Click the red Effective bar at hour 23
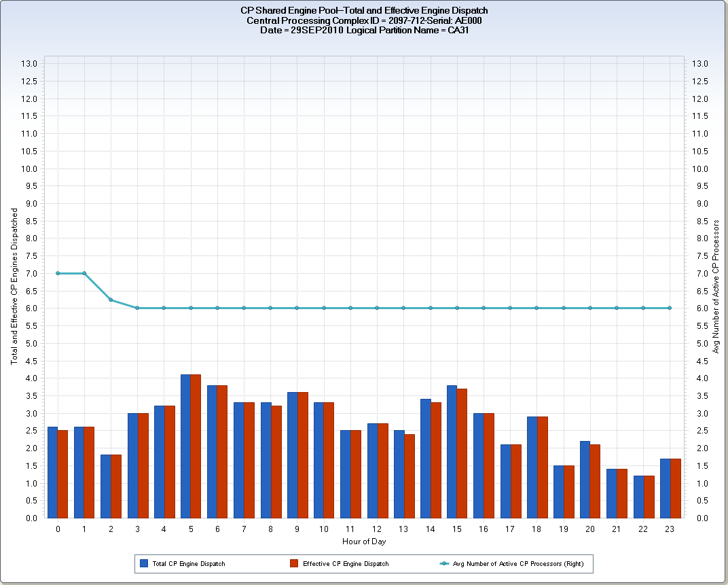 (x=675, y=489)
